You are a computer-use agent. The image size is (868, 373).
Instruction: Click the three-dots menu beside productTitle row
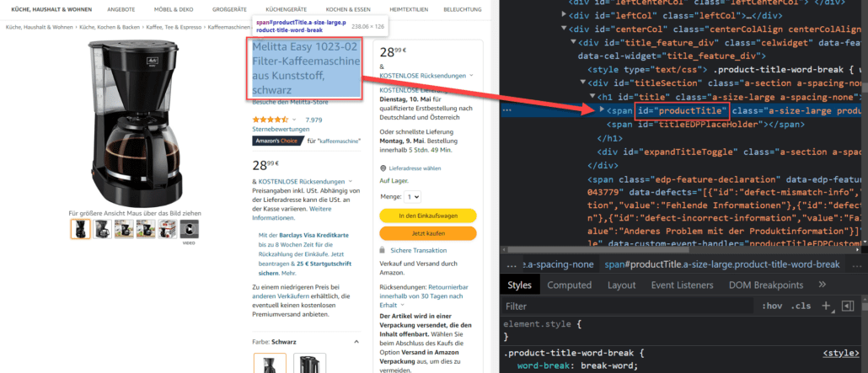pos(508,110)
